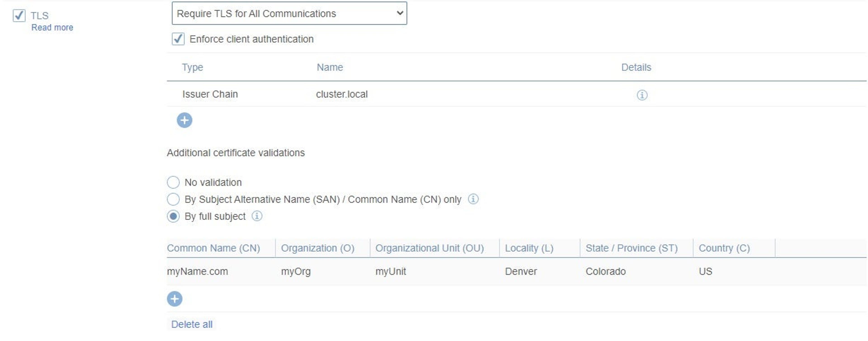868x341 pixels.
Task: Select No validation radio option
Action: pyautogui.click(x=173, y=182)
